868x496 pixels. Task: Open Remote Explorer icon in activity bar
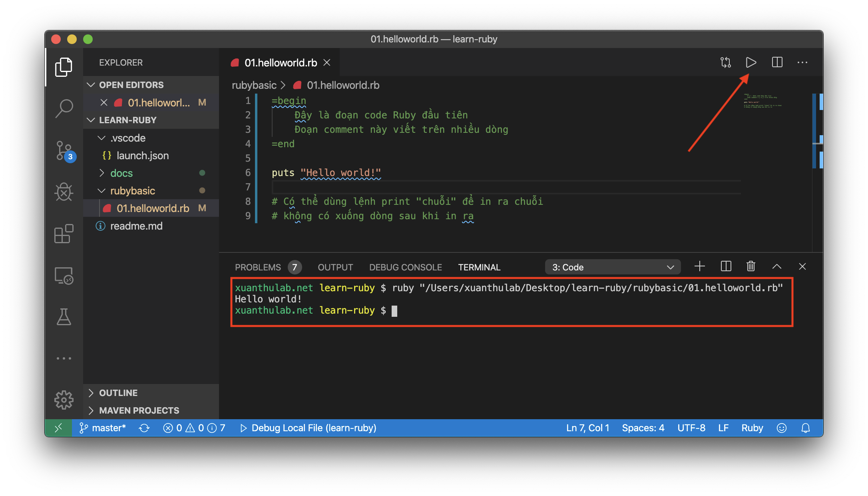[64, 276]
